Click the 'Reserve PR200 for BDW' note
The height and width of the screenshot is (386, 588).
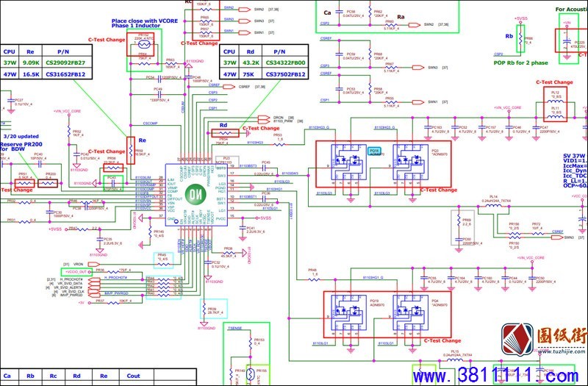tap(21, 146)
